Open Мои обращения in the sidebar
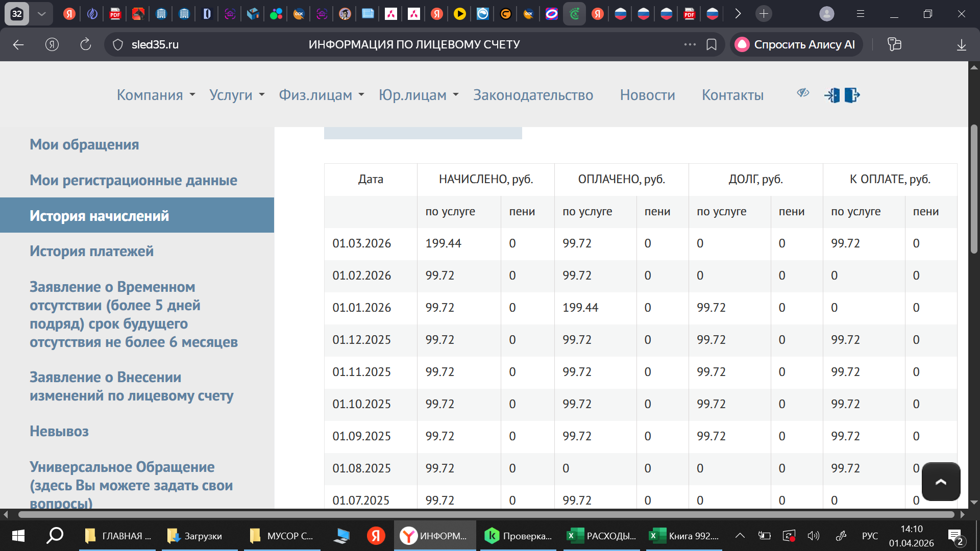The height and width of the screenshot is (551, 980). point(84,144)
